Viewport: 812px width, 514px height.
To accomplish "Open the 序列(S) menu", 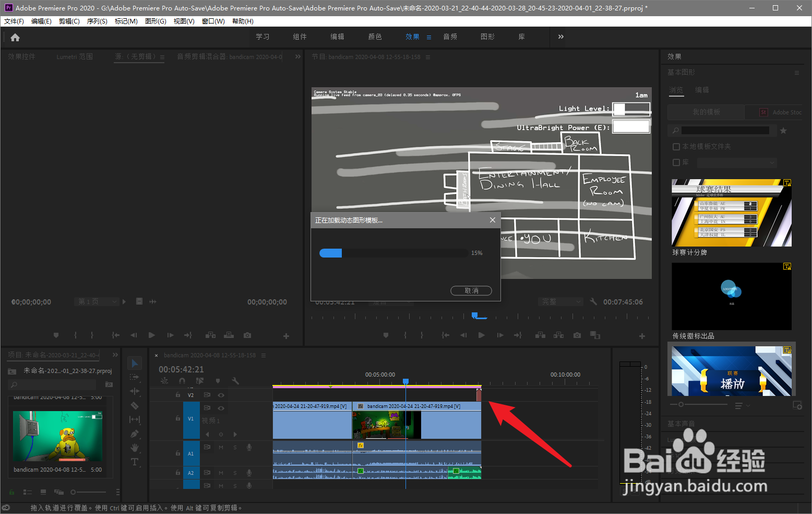I will point(97,21).
